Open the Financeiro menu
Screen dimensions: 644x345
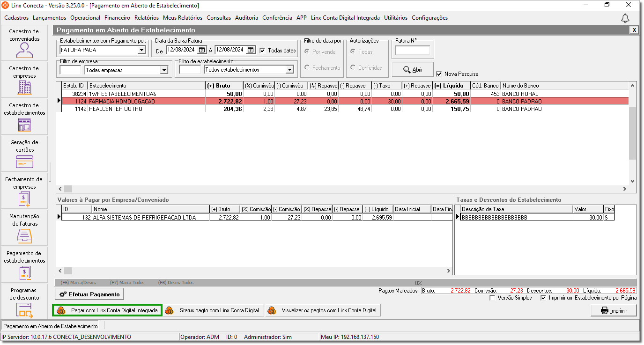(118, 18)
